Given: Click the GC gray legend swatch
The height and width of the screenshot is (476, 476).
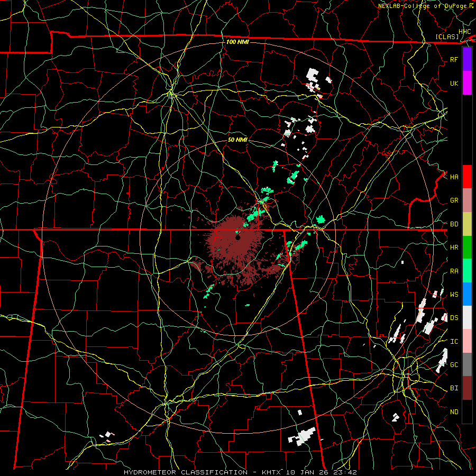Looking at the screenshot, I should (x=467, y=364).
